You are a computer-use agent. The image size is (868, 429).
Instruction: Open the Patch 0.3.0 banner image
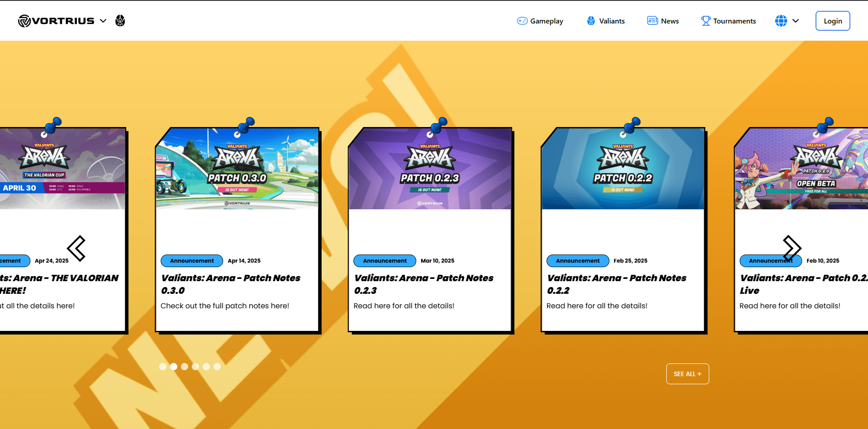[237, 169]
